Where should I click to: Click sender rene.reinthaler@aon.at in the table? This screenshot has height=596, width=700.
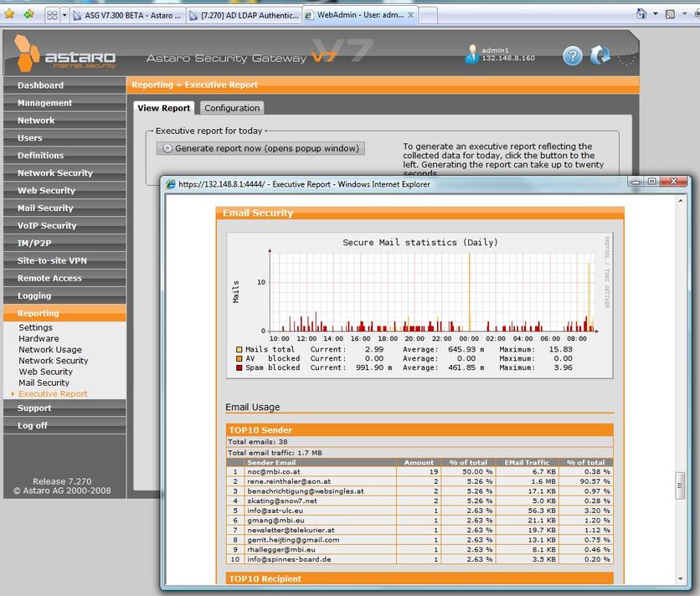click(289, 481)
